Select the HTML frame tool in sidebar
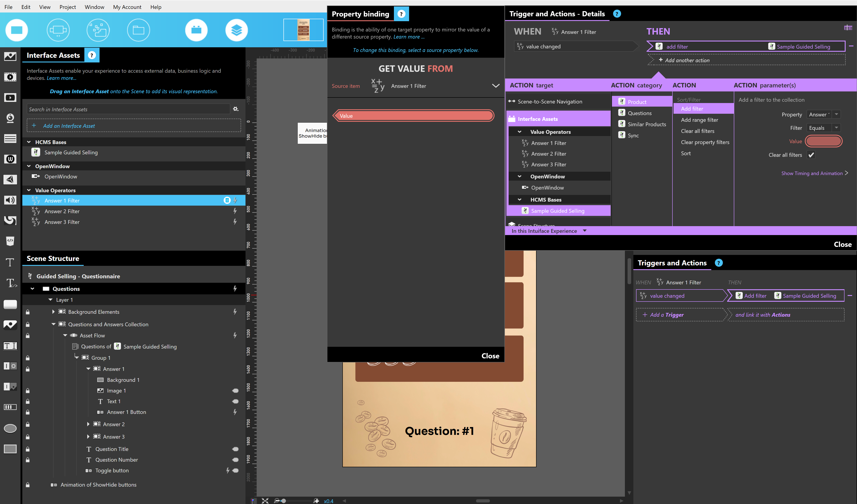This screenshot has width=857, height=504. coord(10,241)
